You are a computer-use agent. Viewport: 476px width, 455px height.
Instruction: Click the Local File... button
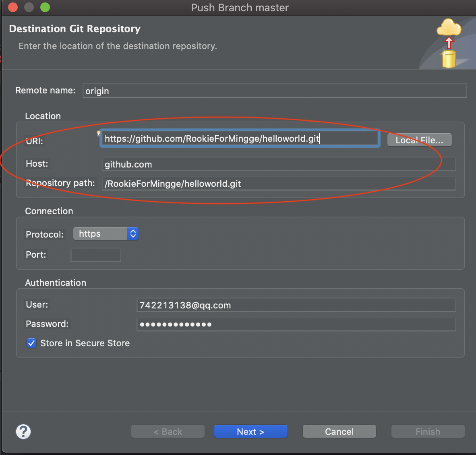420,140
